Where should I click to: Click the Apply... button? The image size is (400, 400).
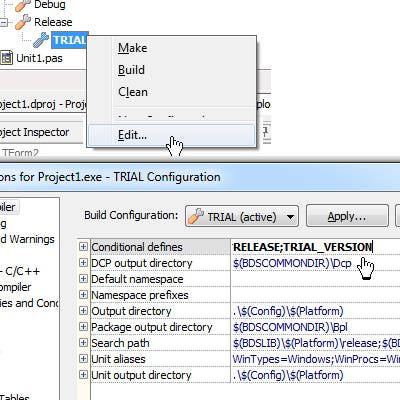pyautogui.click(x=347, y=217)
